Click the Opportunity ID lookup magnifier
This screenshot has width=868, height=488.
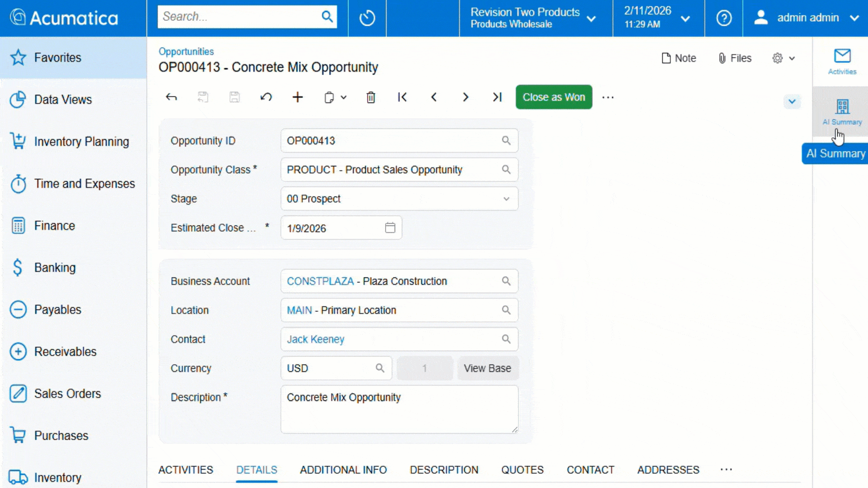point(506,141)
